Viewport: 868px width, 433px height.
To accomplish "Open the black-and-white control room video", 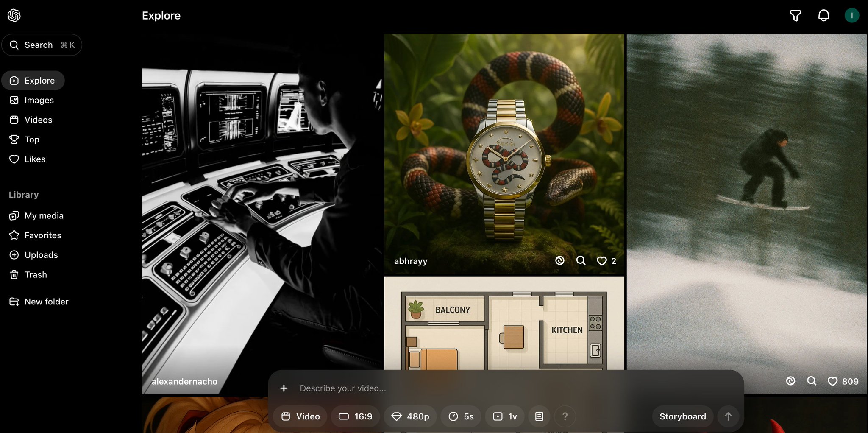I will pyautogui.click(x=262, y=214).
